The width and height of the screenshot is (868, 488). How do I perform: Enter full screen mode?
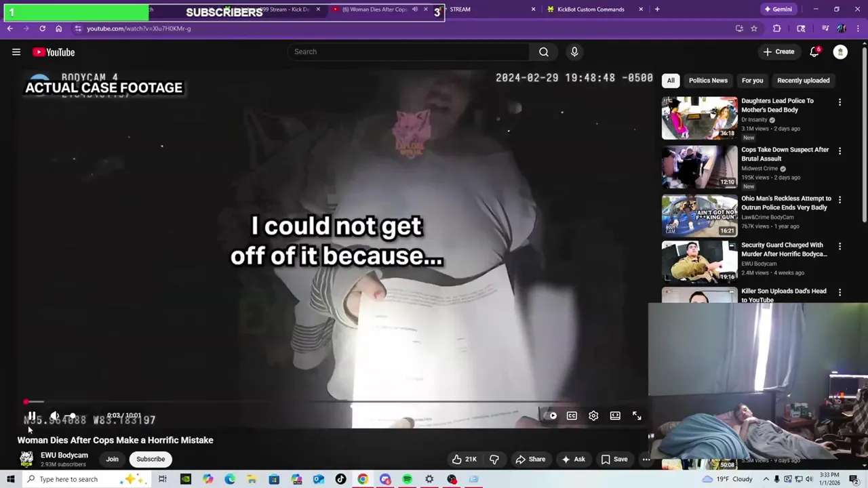[637, 416]
